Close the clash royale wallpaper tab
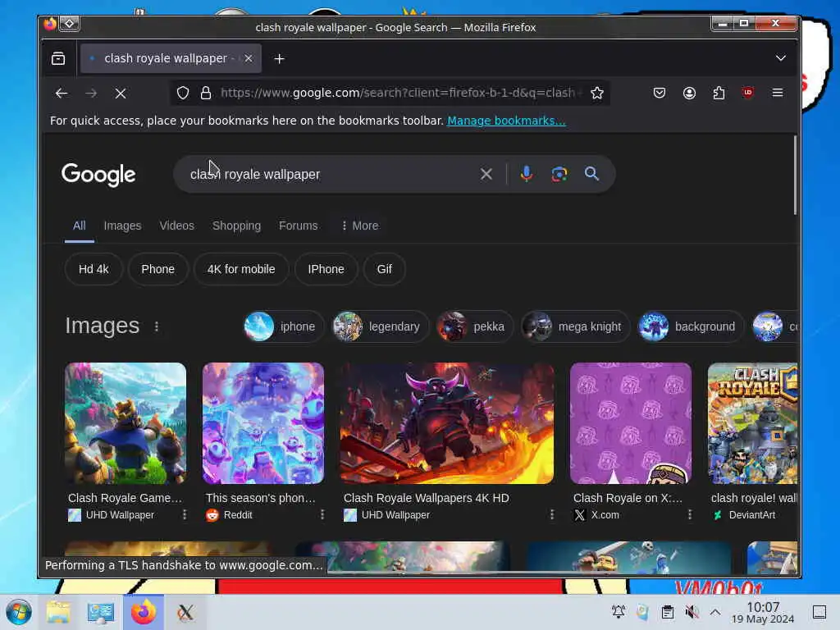840x630 pixels. [x=249, y=58]
